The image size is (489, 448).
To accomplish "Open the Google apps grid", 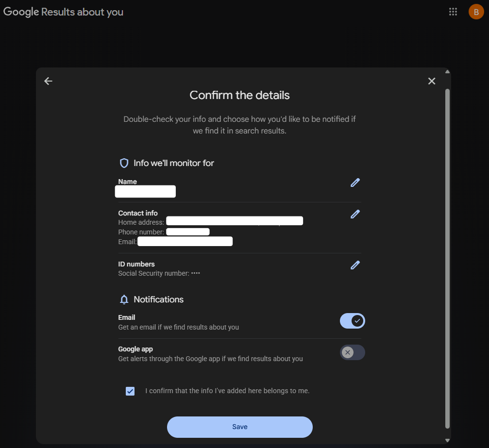I will (453, 12).
